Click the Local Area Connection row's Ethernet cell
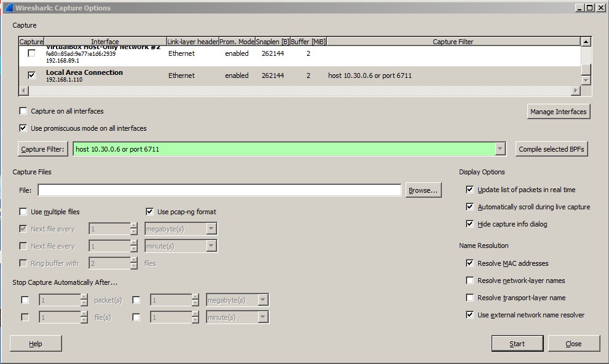609x364 pixels. pyautogui.click(x=181, y=76)
